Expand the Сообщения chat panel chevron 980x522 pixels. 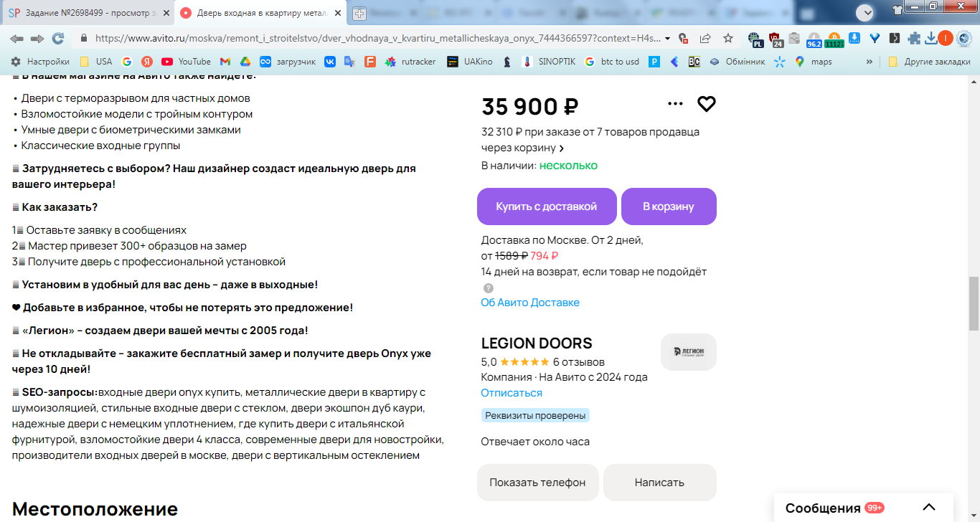click(x=929, y=508)
